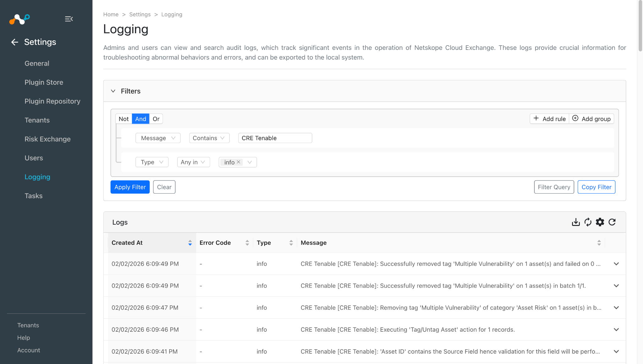This screenshot has width=643, height=364.
Task: Navigate to Risk Exchange settings
Action: point(47,139)
